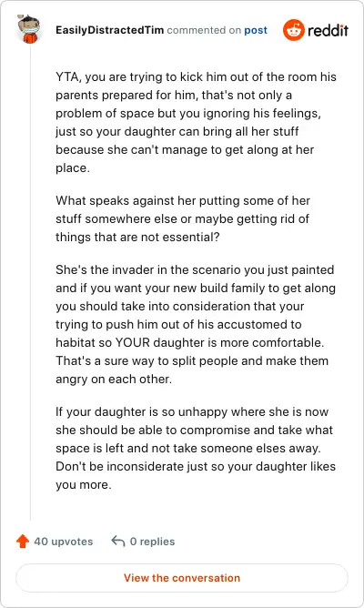Open "View the conversation" button
Screen dimensions: 364x608
[x=182, y=578]
